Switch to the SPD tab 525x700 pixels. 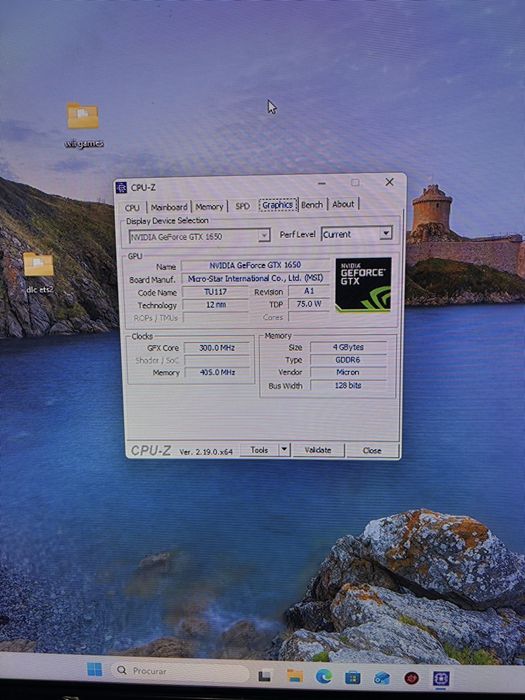click(242, 206)
